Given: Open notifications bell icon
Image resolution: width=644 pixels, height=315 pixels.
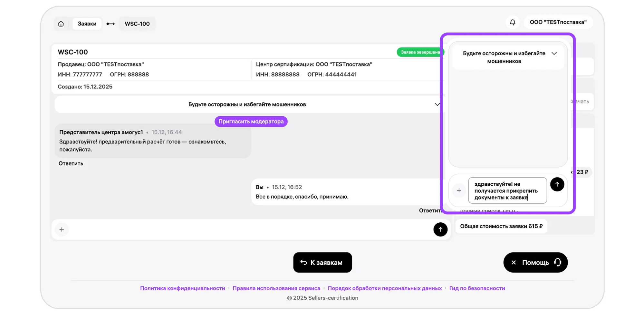Looking at the screenshot, I should point(513,22).
